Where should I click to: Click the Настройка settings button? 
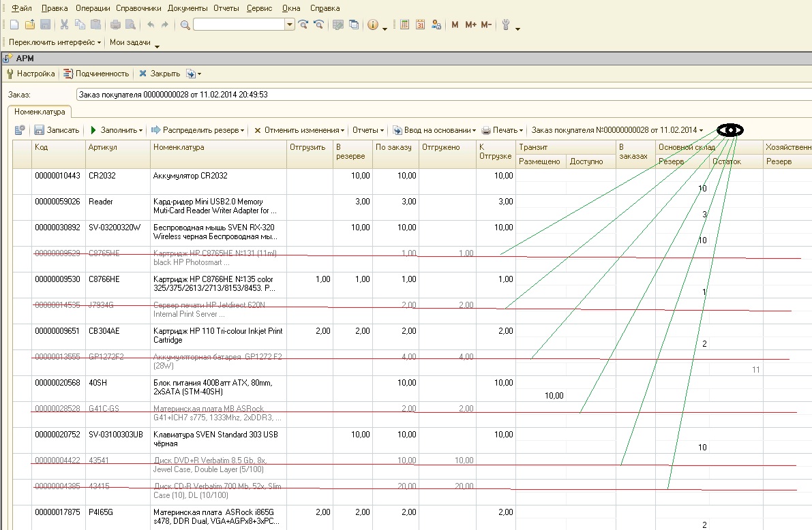31,74
